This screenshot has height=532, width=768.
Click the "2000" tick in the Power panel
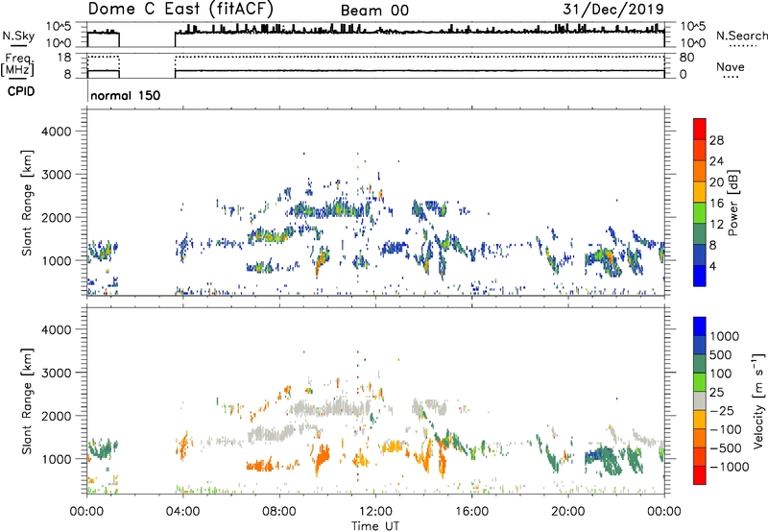56,217
